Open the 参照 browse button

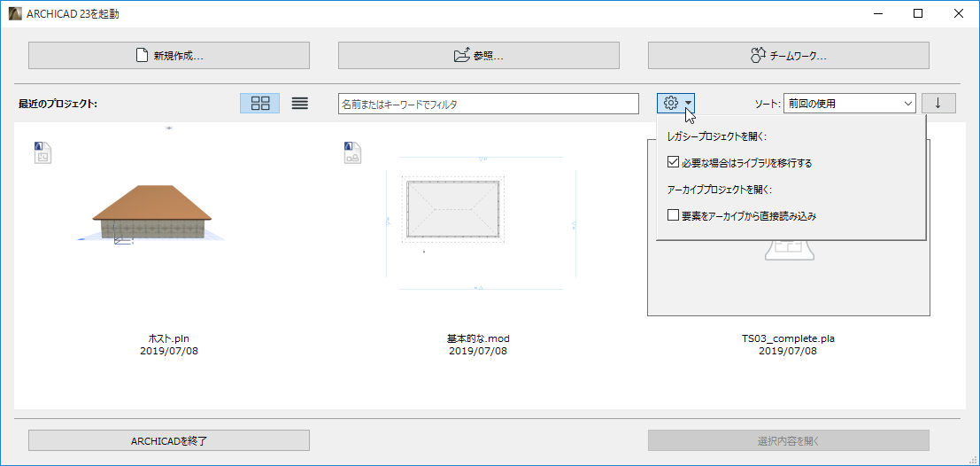(479, 55)
